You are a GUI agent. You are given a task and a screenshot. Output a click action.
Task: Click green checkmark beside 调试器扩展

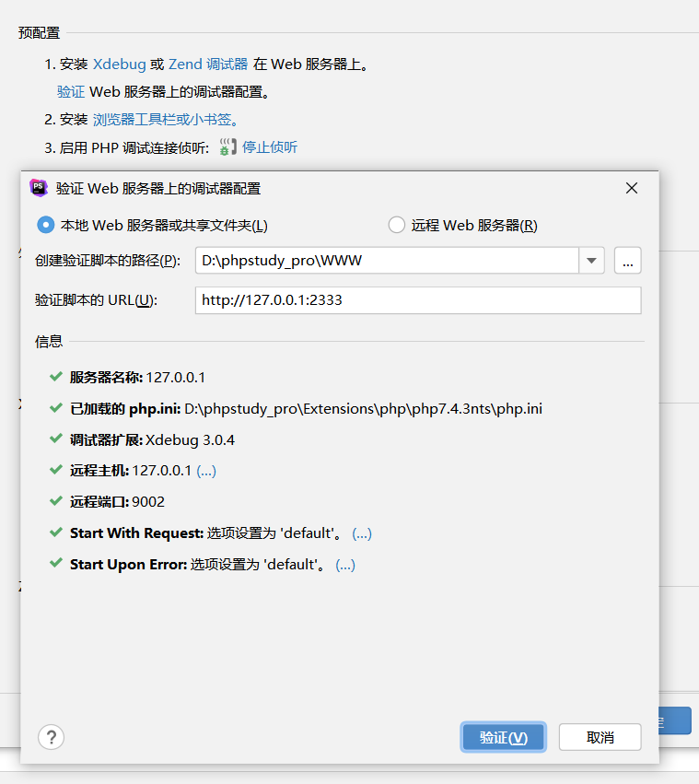(x=56, y=439)
